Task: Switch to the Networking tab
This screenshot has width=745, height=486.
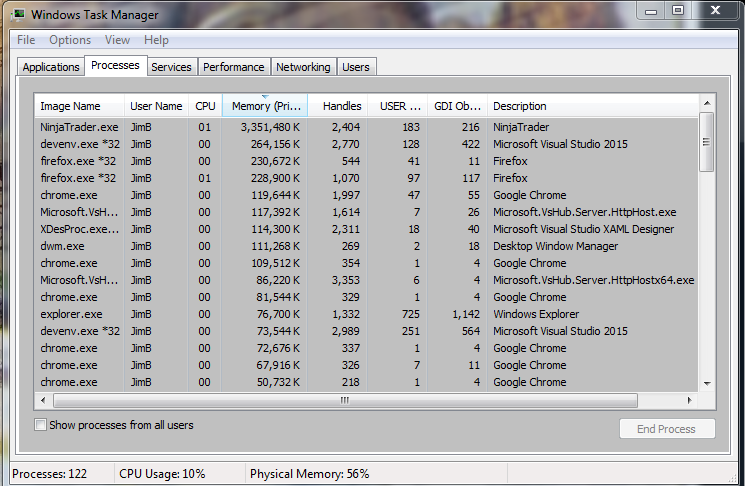Action: 303,67
